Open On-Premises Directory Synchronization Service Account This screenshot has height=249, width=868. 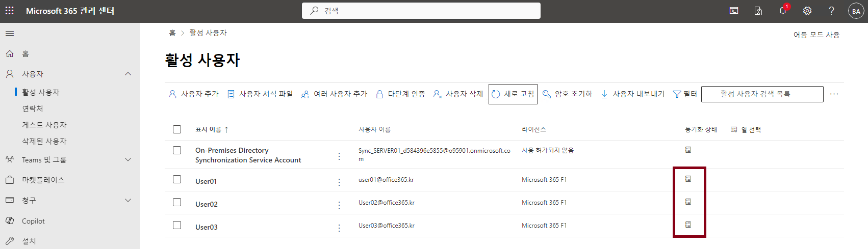(x=248, y=155)
